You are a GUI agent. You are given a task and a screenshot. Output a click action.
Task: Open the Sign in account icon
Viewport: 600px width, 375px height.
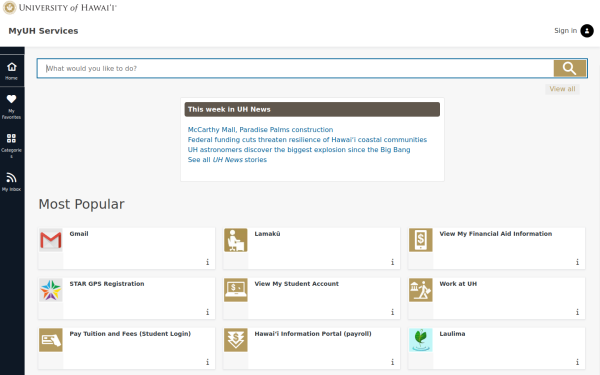[x=587, y=31]
